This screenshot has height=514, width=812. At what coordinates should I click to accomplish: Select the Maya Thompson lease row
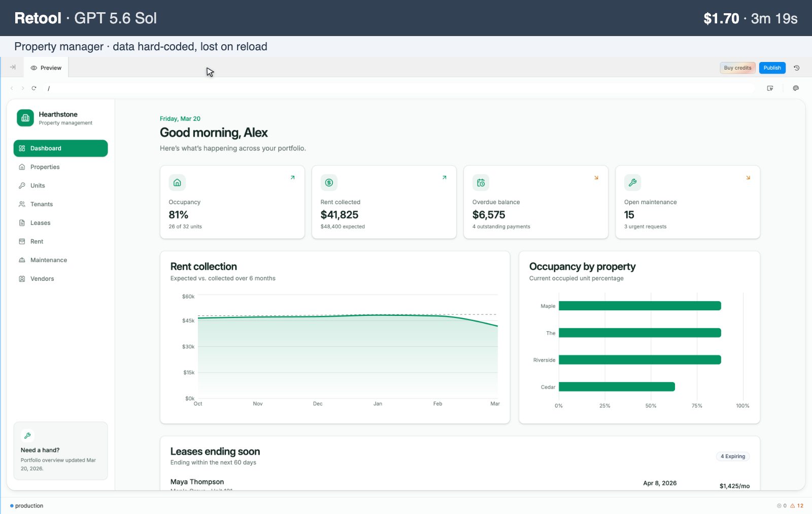click(460, 484)
